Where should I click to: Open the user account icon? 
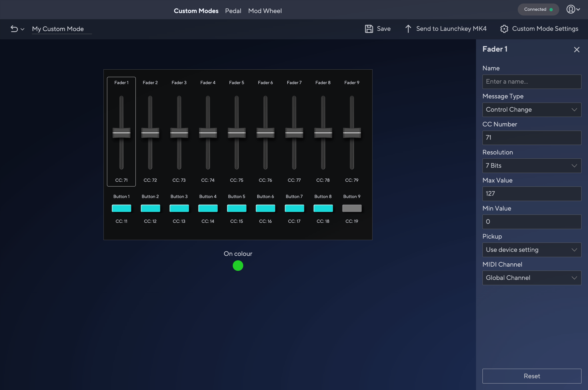pyautogui.click(x=570, y=9)
